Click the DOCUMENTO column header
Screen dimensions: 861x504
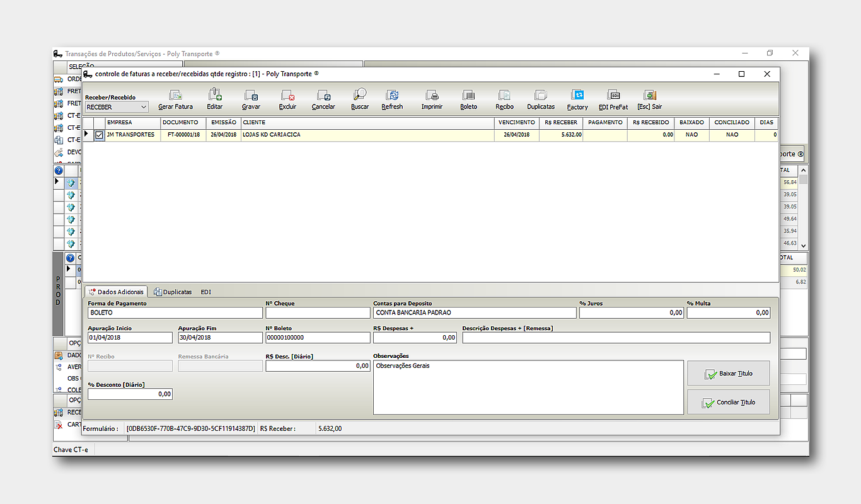pyautogui.click(x=185, y=122)
